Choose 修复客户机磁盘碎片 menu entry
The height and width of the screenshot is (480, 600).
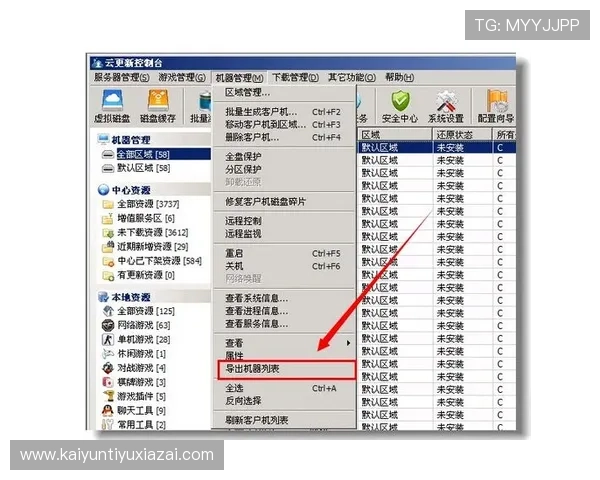coord(284,202)
